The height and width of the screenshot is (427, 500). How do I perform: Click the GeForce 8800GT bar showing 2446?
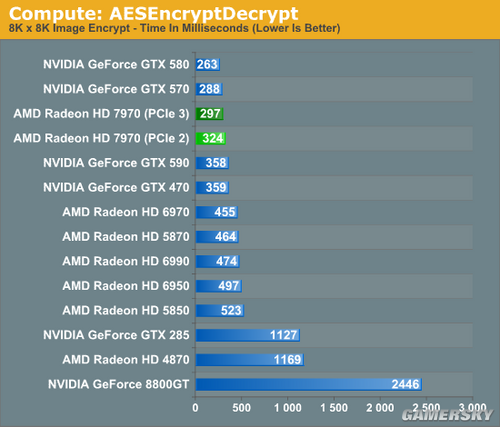coord(309,384)
